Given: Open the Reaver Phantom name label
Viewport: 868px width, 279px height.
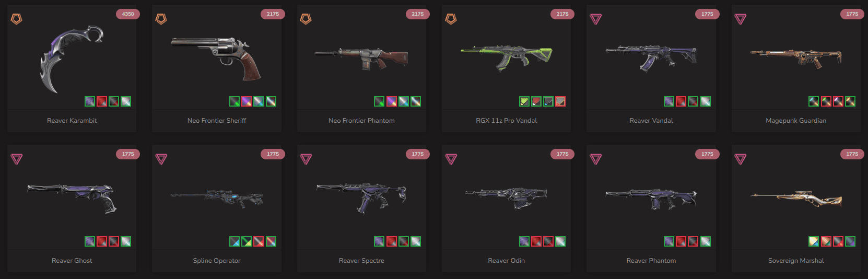Looking at the screenshot, I should (651, 261).
